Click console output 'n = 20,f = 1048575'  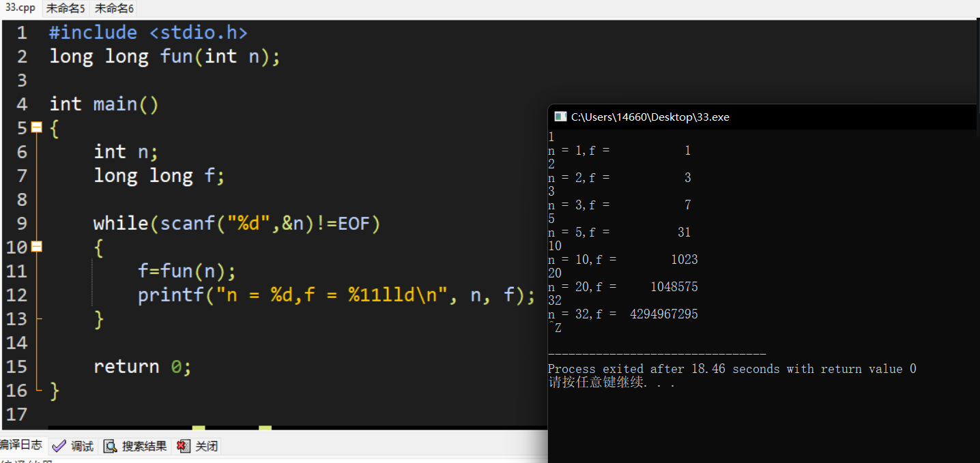pyautogui.click(x=623, y=287)
